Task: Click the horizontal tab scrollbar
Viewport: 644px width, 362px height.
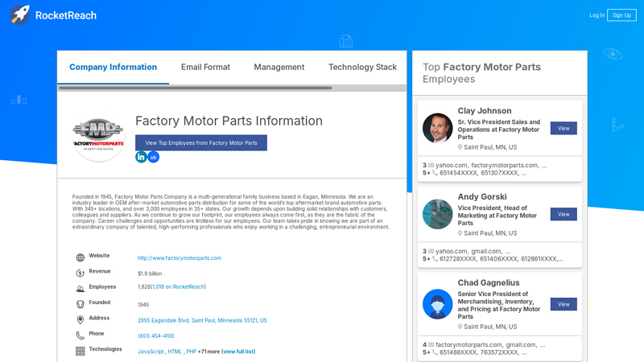Action: [196, 88]
